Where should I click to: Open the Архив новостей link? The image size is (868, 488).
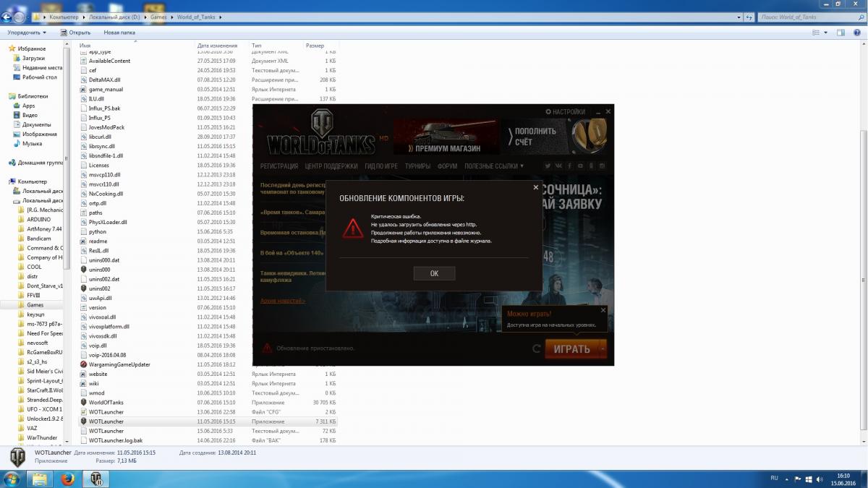coord(283,300)
